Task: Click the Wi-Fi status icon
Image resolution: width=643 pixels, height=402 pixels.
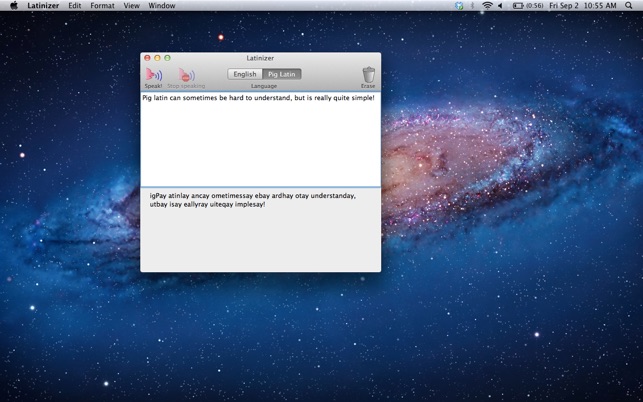Action: click(487, 5)
